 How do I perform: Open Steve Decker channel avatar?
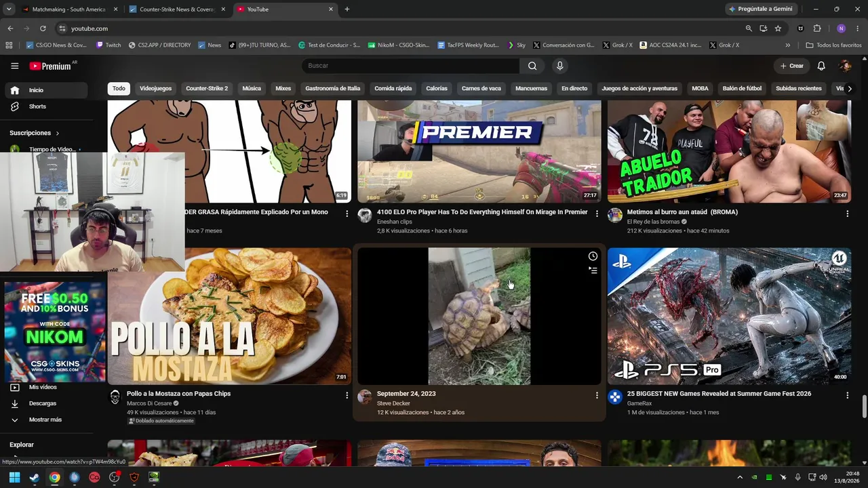click(x=365, y=397)
